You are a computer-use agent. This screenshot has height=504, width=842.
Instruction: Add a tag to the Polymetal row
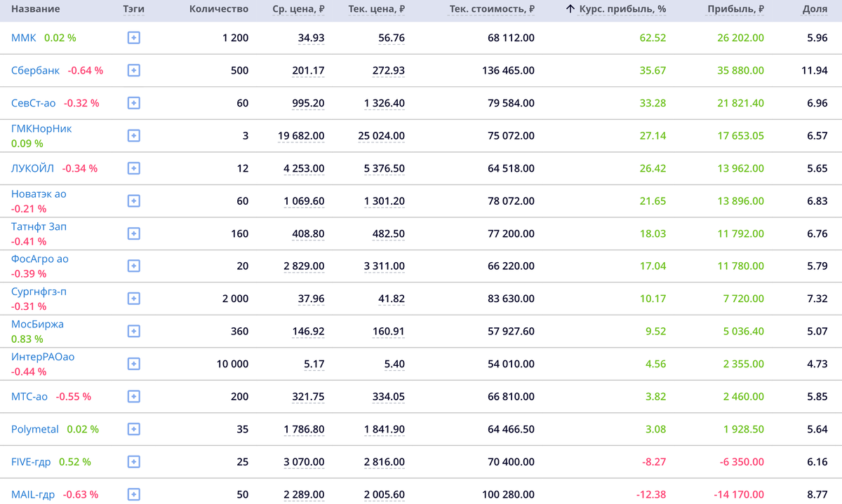coord(134,429)
